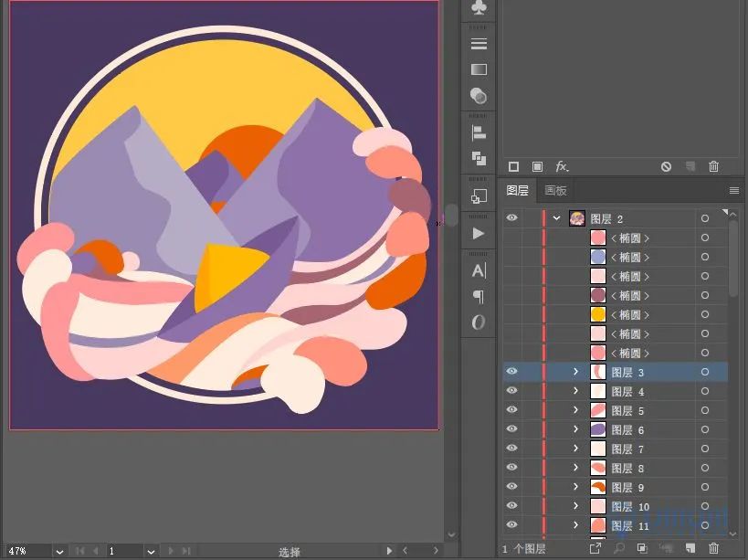Viewport: 748px width, 560px height.
Task: Click trash icon in Appearance panel
Action: [713, 166]
